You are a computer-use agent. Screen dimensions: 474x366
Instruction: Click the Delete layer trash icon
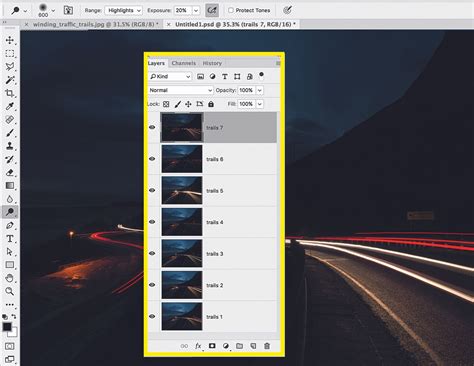[x=267, y=346]
